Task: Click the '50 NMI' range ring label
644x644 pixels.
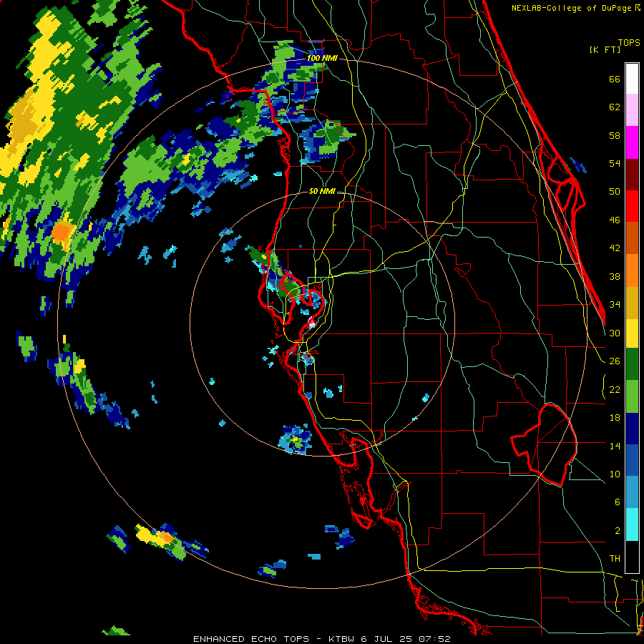Action: 322,191
